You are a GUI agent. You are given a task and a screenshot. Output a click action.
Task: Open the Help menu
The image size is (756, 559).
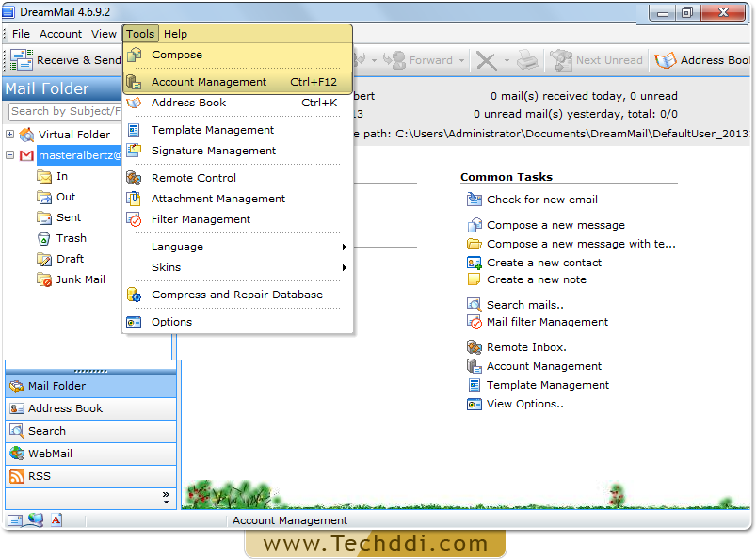tap(175, 34)
